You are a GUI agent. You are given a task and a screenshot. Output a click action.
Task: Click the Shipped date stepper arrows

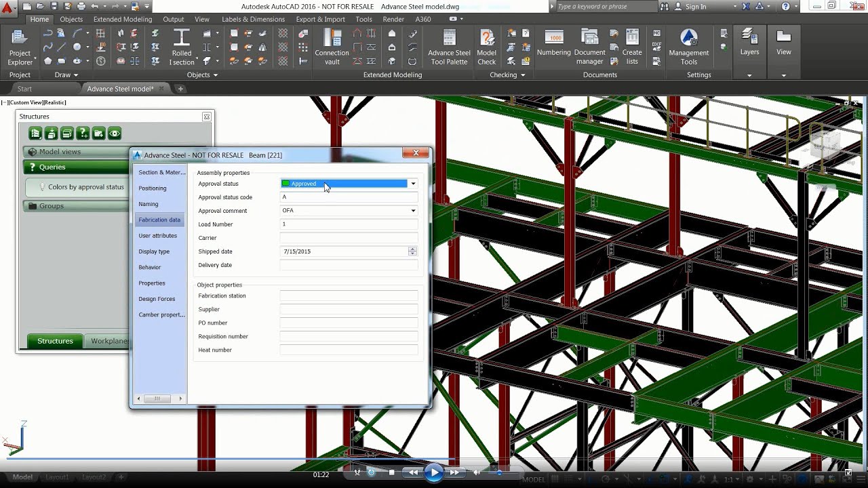point(412,251)
